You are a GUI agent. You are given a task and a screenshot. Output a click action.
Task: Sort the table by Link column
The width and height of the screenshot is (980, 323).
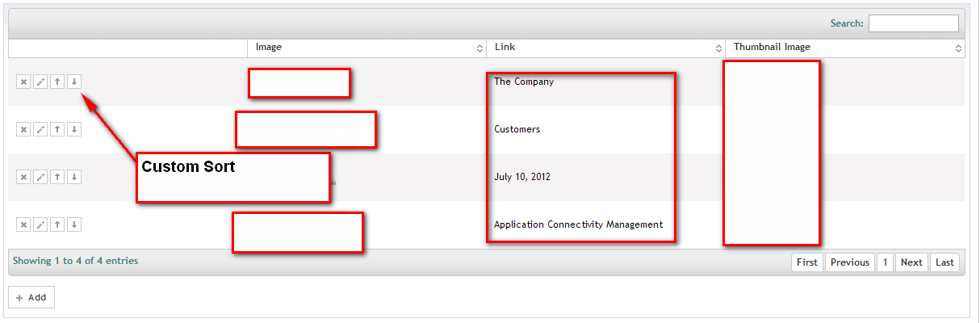(606, 48)
